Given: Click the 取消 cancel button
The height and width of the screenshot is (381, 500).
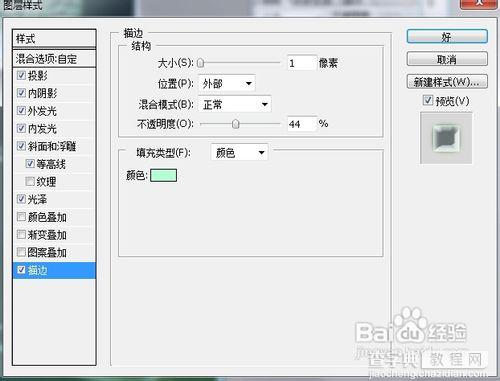Looking at the screenshot, I should 447,59.
